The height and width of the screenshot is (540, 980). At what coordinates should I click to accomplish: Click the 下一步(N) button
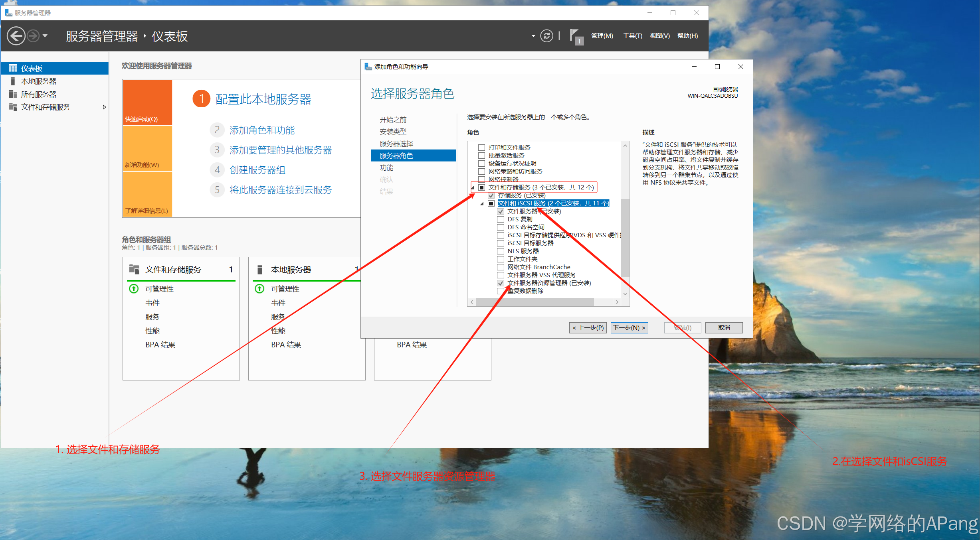[629, 327]
